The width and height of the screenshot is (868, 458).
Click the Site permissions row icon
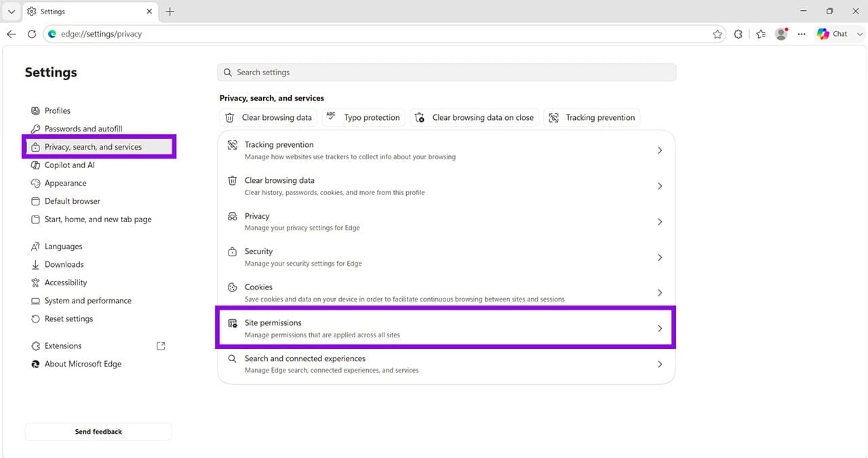[233, 323]
